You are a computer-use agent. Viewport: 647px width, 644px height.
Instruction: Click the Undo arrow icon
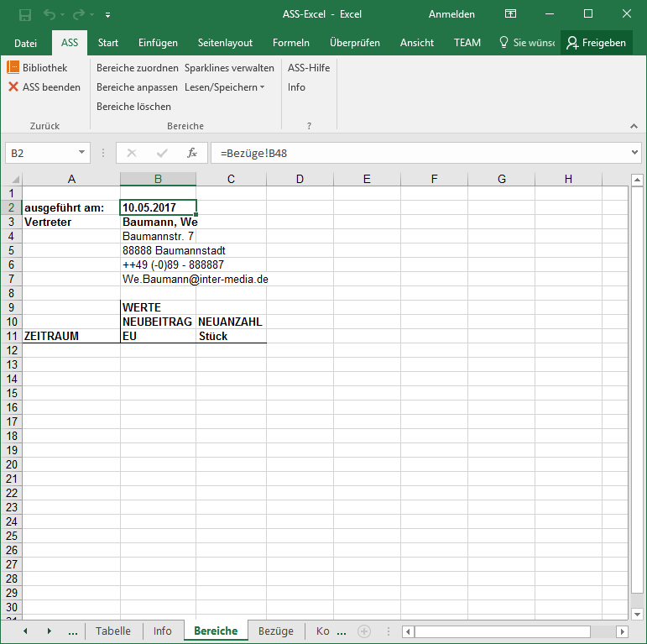[50, 14]
